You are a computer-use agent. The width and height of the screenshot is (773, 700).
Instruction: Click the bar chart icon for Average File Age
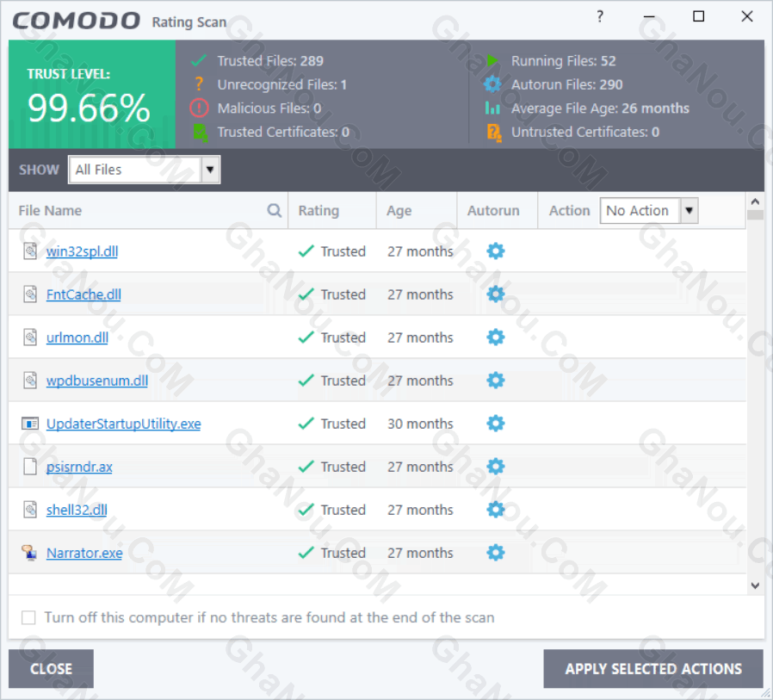(492, 108)
